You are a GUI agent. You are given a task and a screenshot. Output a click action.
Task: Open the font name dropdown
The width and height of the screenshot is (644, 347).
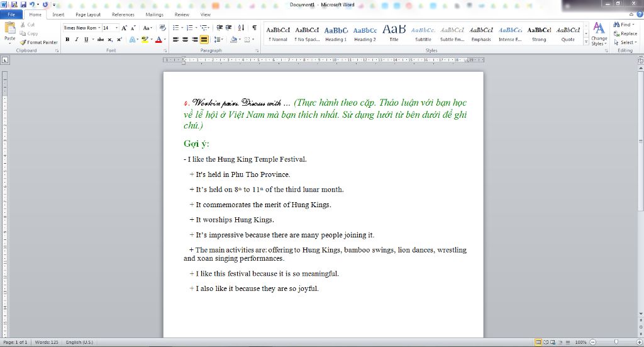click(99, 28)
